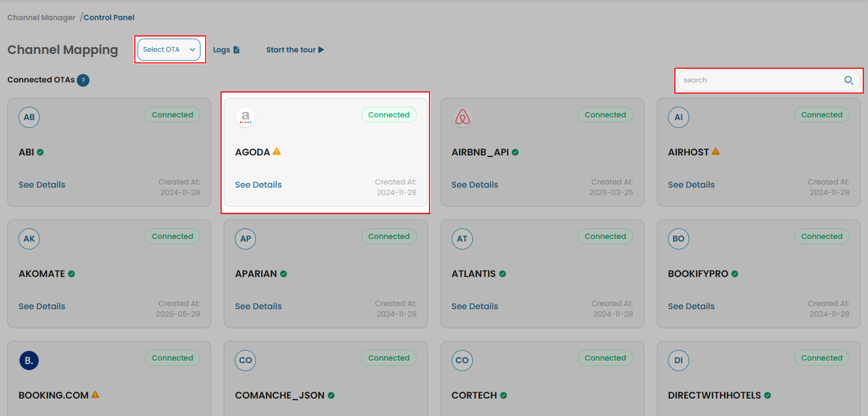Click the CORTECH avatar icon
Image resolution: width=868 pixels, height=416 pixels.
(x=462, y=360)
